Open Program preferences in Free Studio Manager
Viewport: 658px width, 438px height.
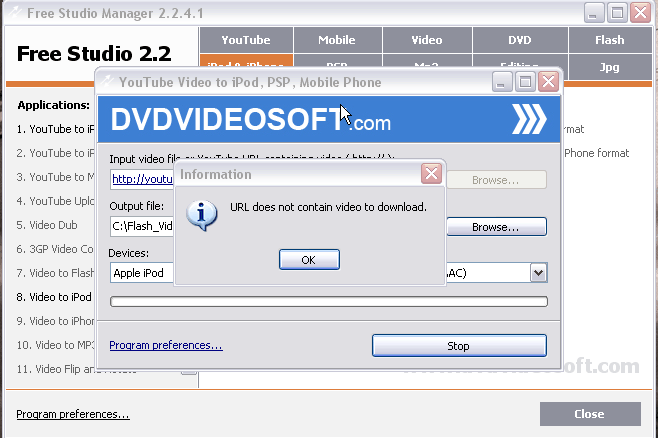coord(73,414)
